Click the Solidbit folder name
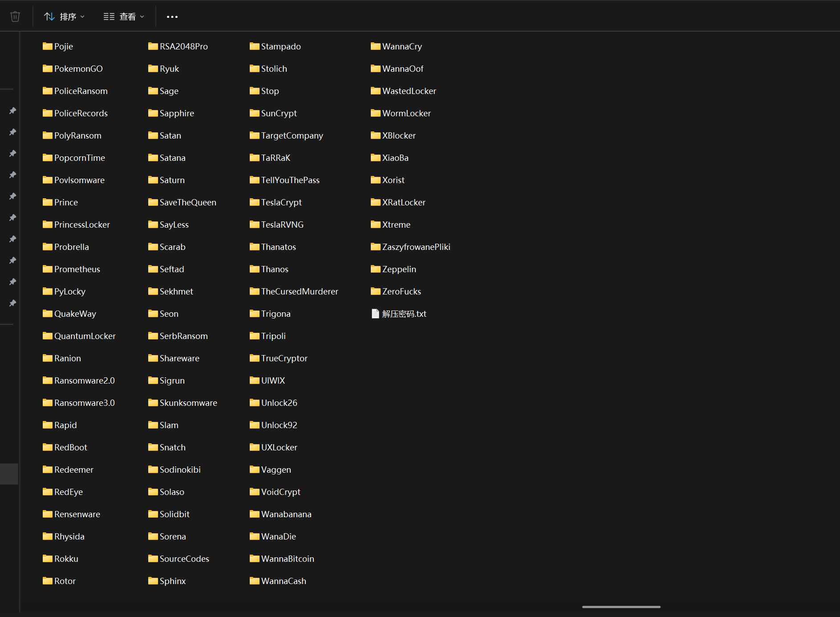Viewport: 840px width, 617px height. tap(174, 514)
